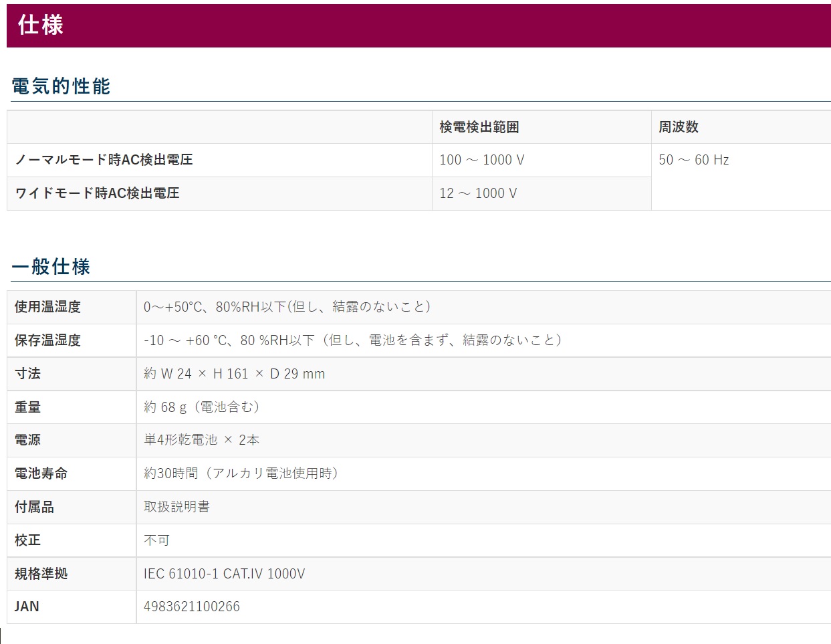Click the 使用温湿度 row label

tap(47, 307)
